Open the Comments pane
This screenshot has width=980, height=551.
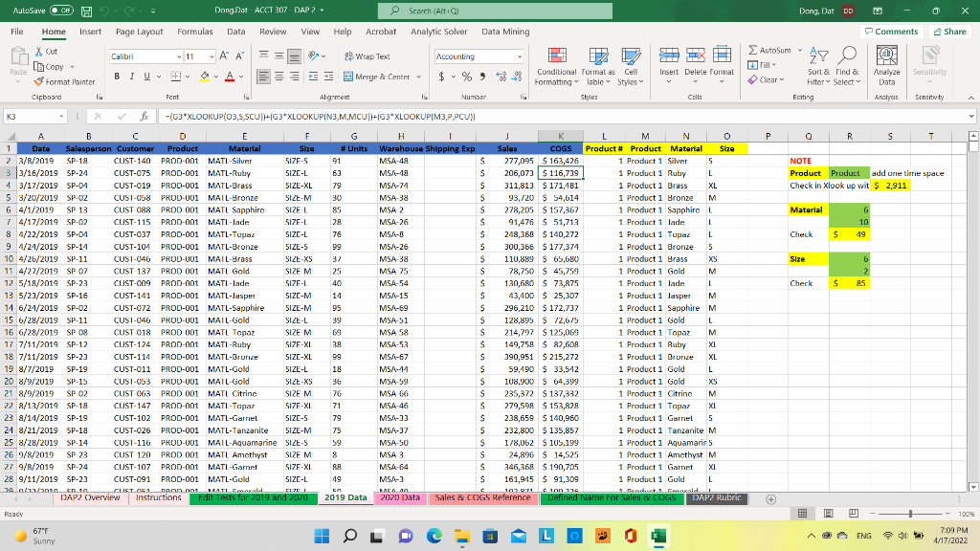click(x=891, y=31)
